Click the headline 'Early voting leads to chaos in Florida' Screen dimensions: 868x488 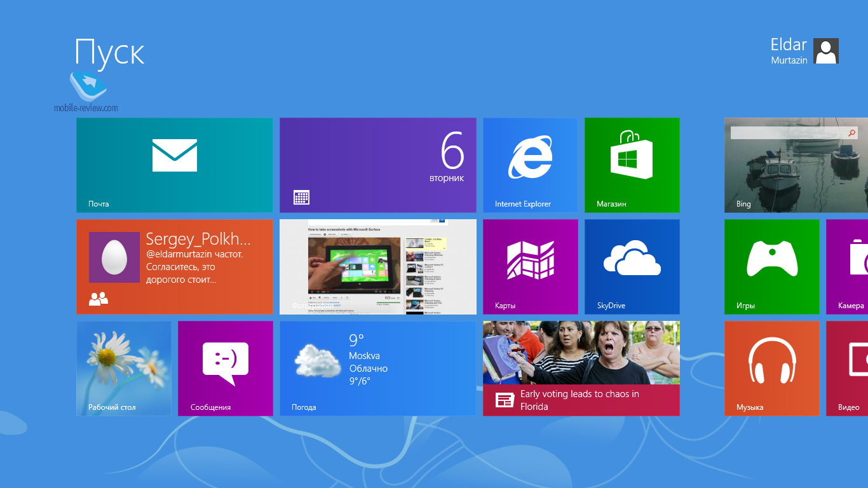coord(580,400)
